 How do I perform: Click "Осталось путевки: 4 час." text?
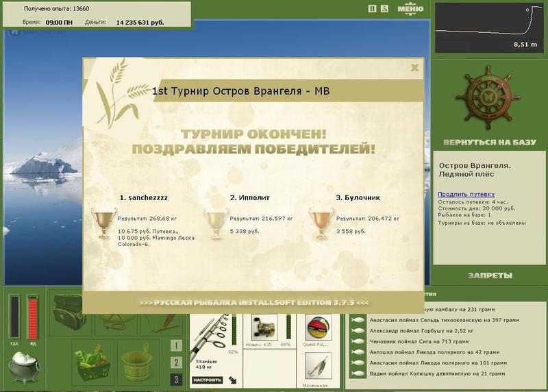473,202
